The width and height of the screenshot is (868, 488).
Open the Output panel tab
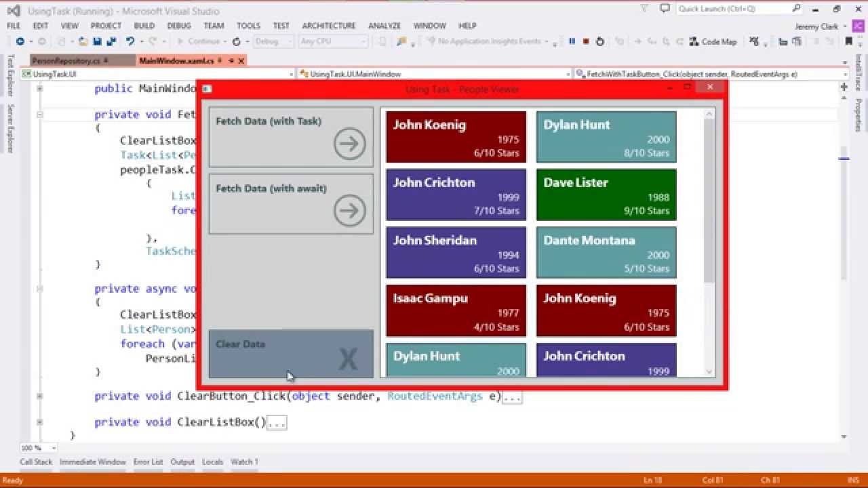coord(182,462)
